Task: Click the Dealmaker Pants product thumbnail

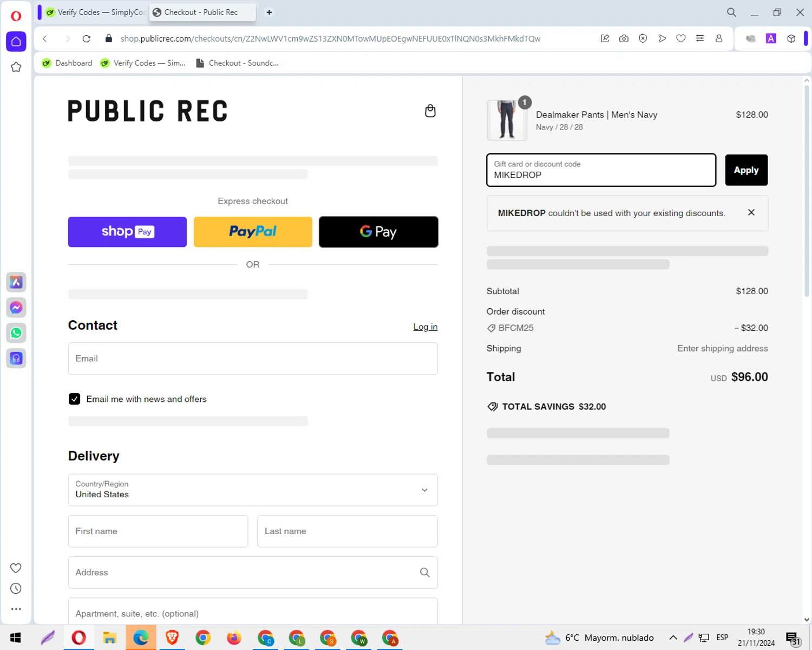Action: [507, 120]
